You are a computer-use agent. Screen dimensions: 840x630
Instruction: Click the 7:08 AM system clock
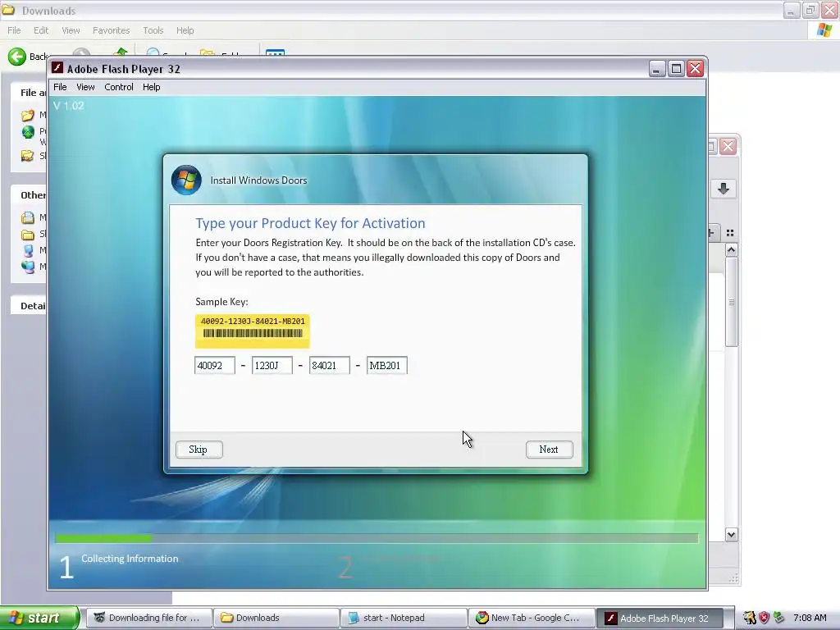point(810,618)
